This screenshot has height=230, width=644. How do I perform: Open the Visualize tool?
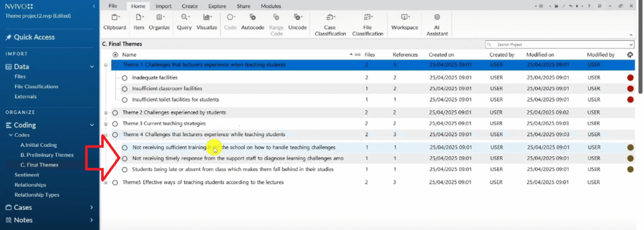point(206,22)
